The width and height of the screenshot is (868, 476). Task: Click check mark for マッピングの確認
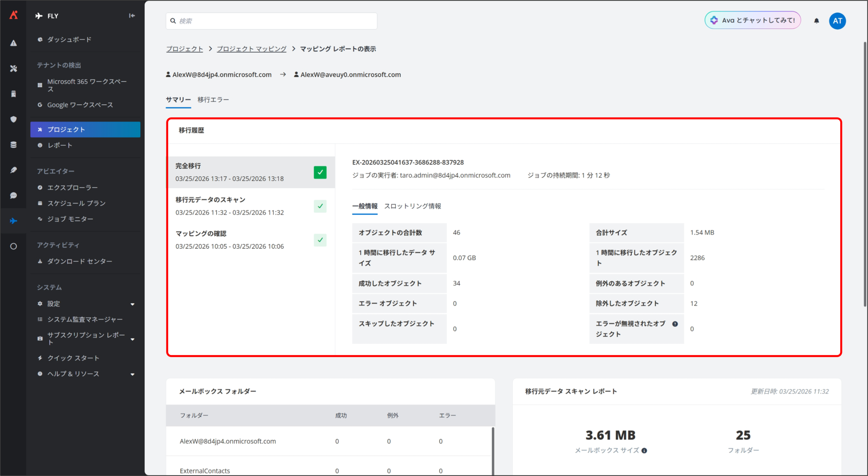[320, 240]
